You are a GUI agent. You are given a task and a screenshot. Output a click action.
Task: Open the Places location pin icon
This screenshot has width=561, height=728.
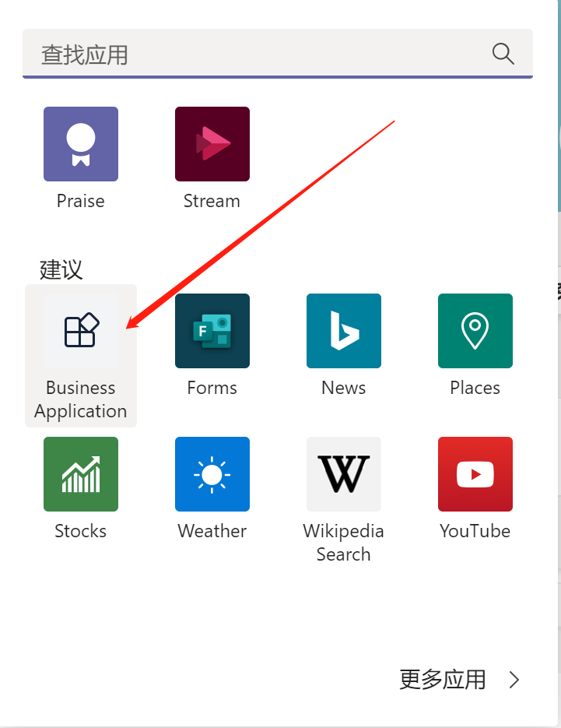475,331
